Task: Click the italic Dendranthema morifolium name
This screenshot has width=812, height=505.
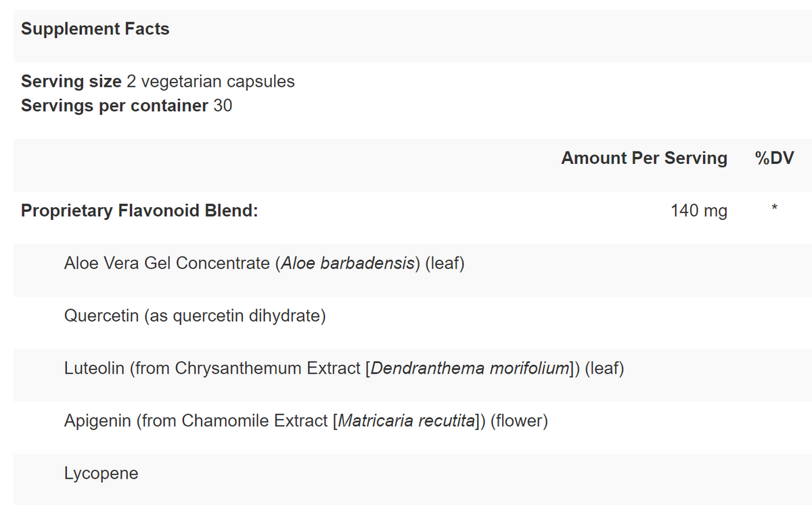Action: (470, 368)
